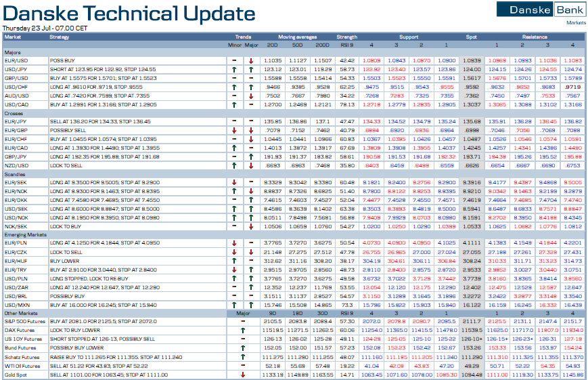Select EUR/SEK minor trend red arrow
Image resolution: width=588 pixels, height=380 pixels.
(233, 182)
